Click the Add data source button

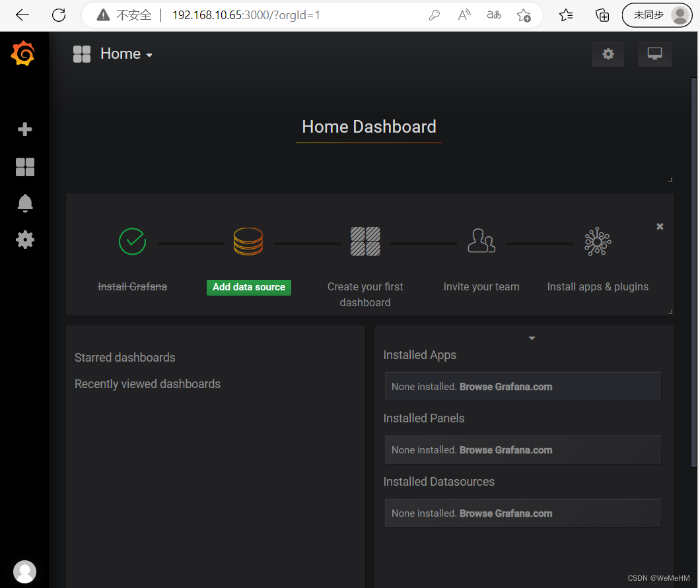[249, 287]
